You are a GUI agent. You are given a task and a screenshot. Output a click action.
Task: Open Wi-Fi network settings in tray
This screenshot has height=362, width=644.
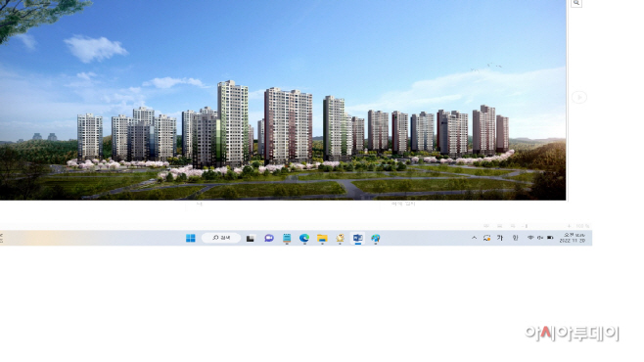click(530, 238)
